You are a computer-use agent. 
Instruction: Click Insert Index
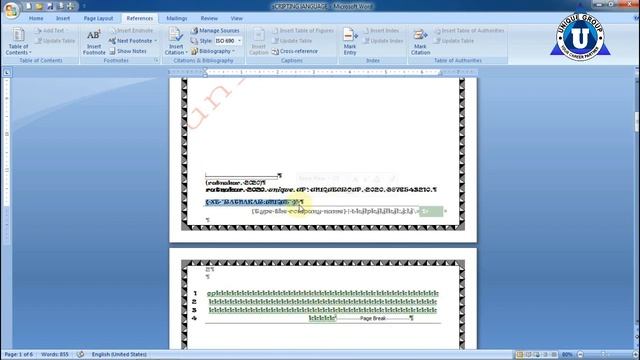point(380,31)
